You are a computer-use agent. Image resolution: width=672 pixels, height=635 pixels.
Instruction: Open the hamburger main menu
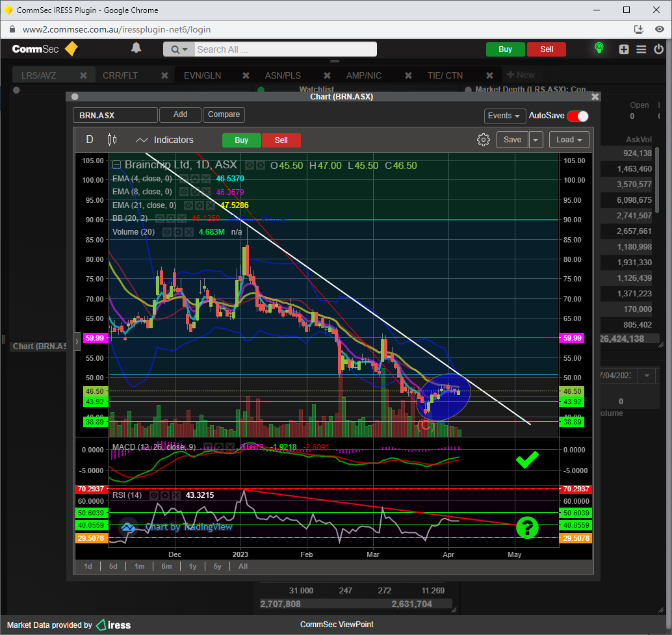click(x=641, y=49)
